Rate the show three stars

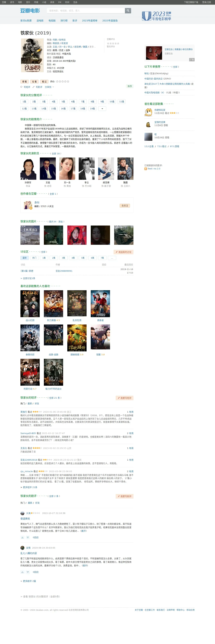(x=63, y=81)
